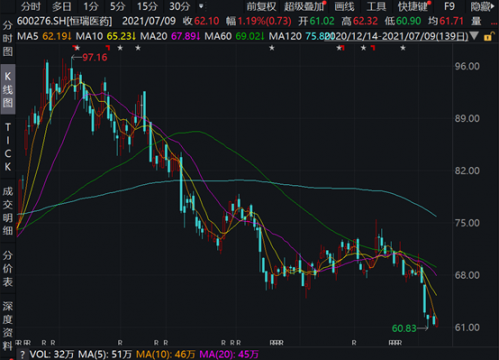Click the average price 均61.71
499x360 pixels.
[x=446, y=21]
